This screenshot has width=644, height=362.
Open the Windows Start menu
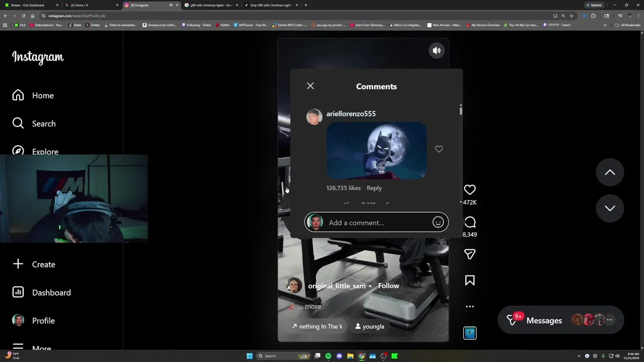250,356
